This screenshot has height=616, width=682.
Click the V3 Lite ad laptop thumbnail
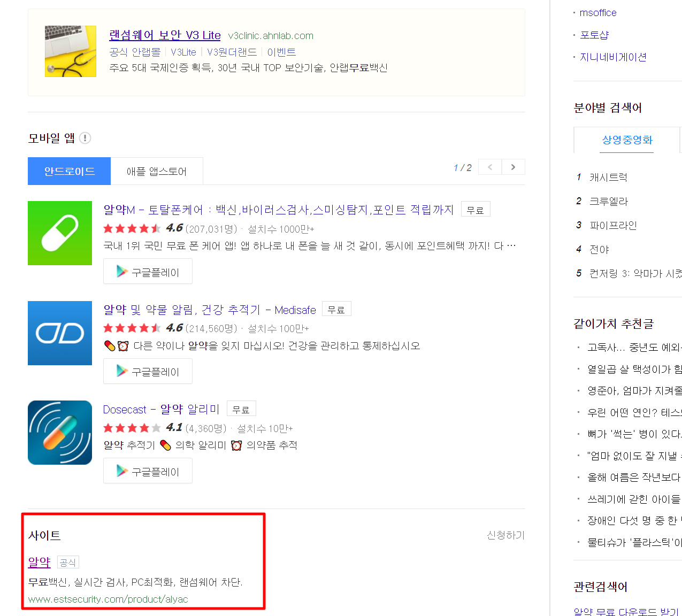pos(71,51)
